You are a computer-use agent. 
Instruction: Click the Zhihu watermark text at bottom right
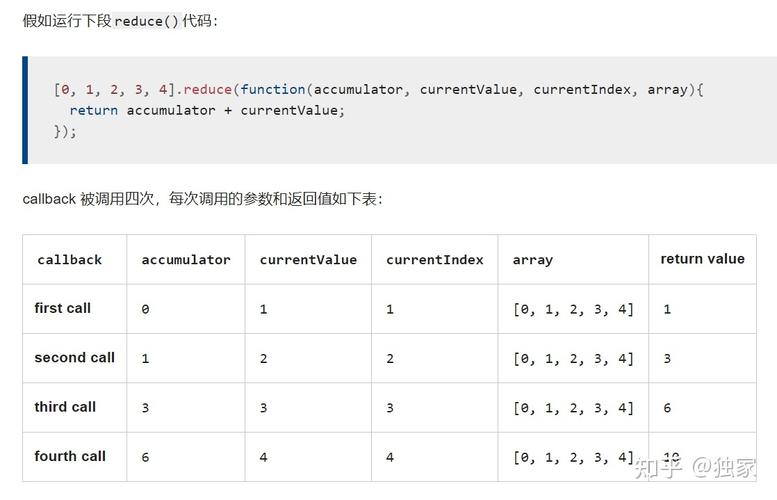(x=696, y=467)
